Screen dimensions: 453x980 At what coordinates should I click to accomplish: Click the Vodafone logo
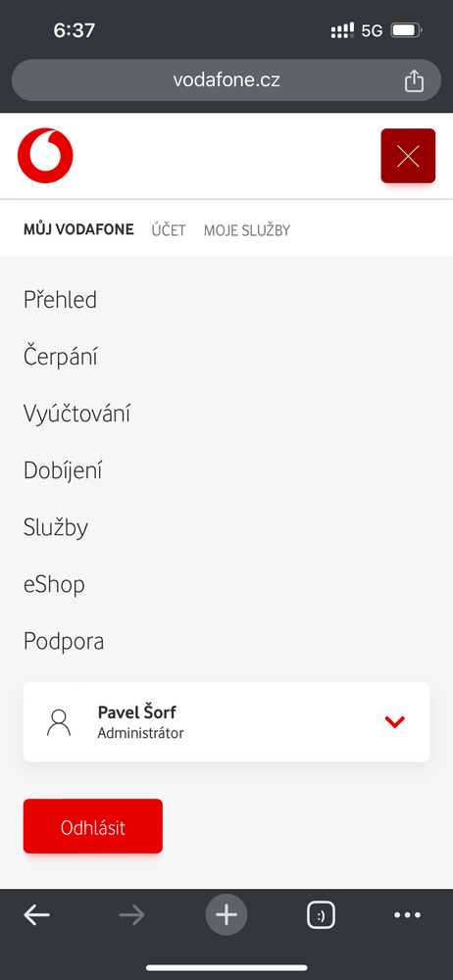45,156
